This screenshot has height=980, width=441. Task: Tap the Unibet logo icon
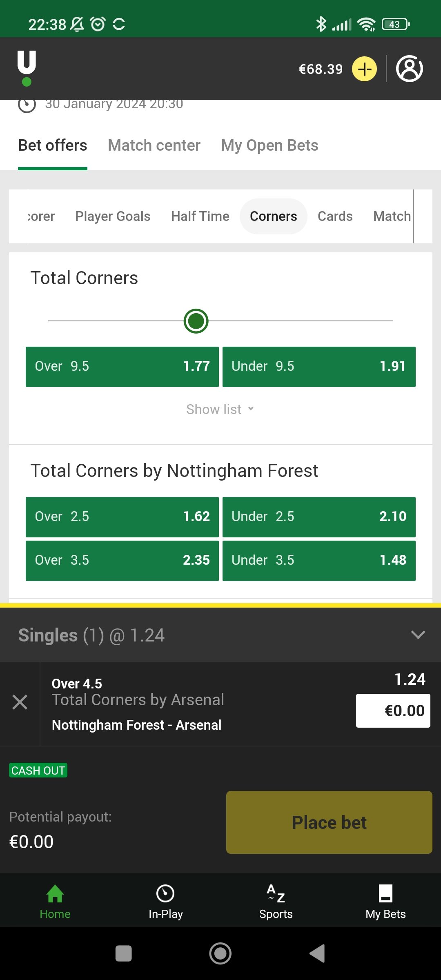coord(27,68)
